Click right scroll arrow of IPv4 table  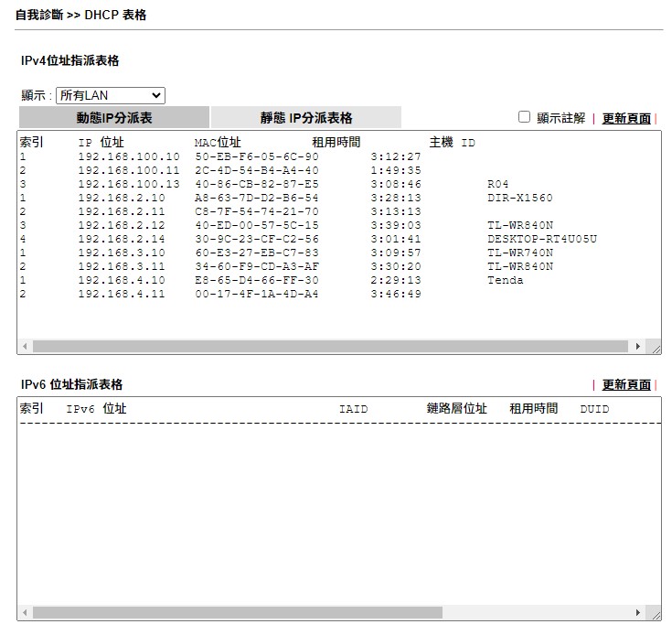638,347
